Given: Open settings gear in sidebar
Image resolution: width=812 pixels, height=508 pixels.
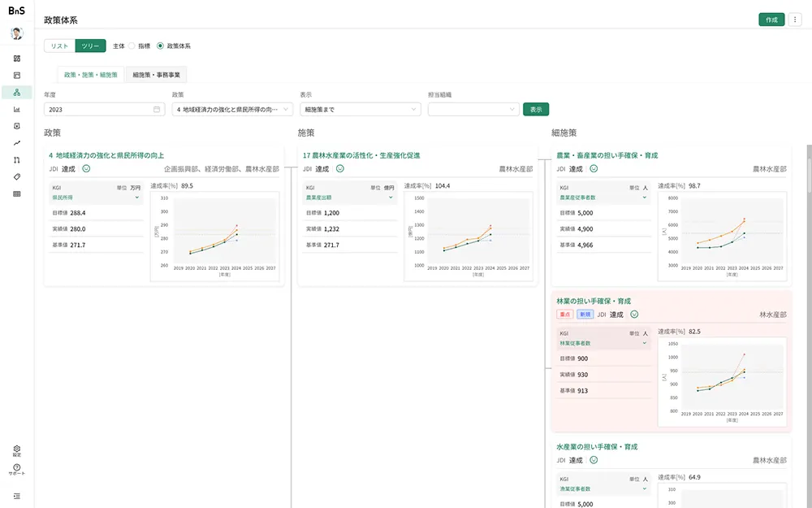Looking at the screenshot, I should pos(16,450).
